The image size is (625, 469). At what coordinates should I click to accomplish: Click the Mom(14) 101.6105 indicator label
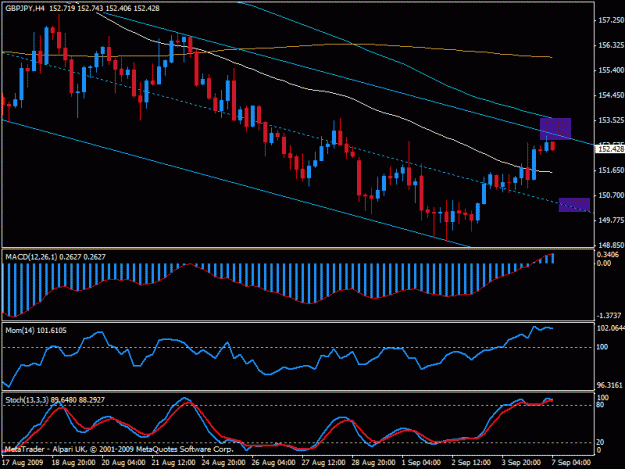point(36,330)
